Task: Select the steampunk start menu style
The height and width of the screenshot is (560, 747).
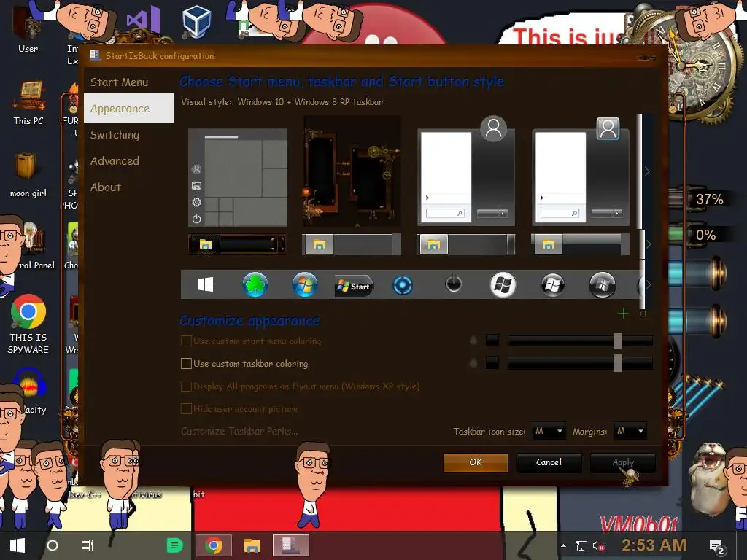Action: (352, 171)
